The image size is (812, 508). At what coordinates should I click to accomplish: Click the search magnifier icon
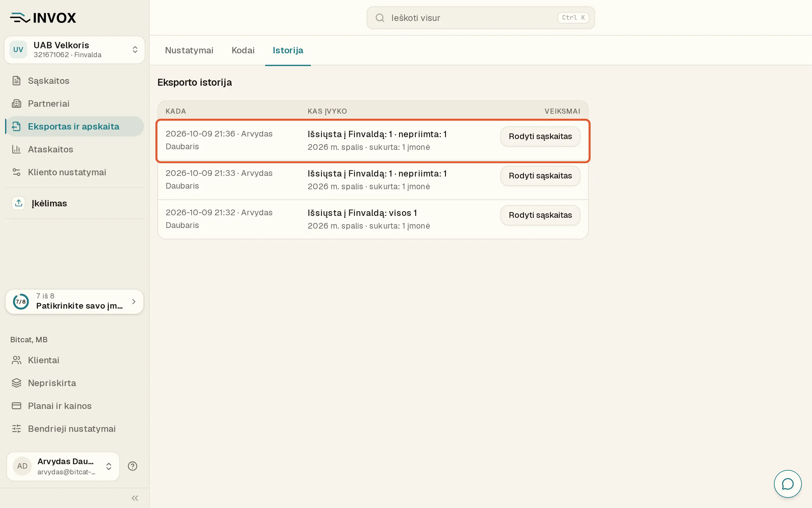(380, 18)
